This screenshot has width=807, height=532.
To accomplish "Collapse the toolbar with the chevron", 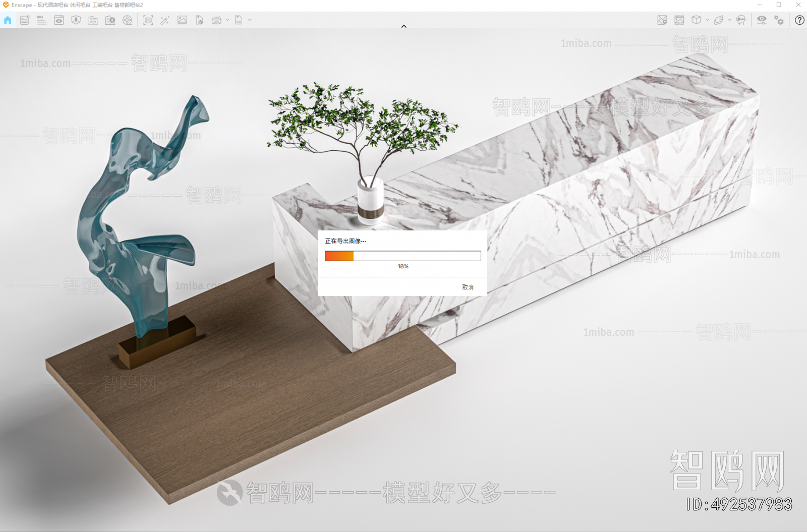I will pos(403,26).
